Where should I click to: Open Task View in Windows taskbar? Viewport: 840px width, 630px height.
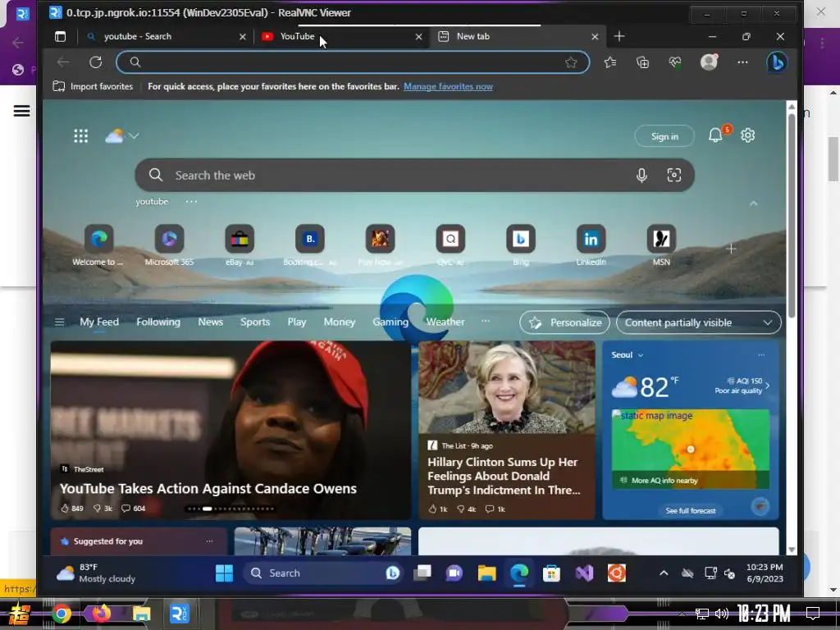422,573
